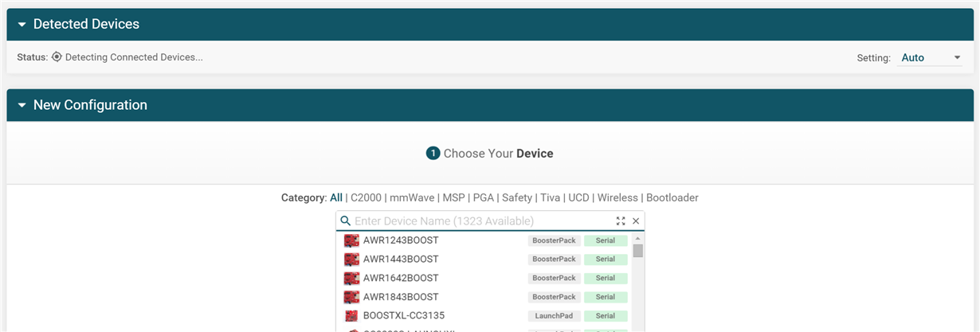This screenshot has height=332, width=980.
Task: Collapse the New Configuration section
Action: (x=22, y=105)
